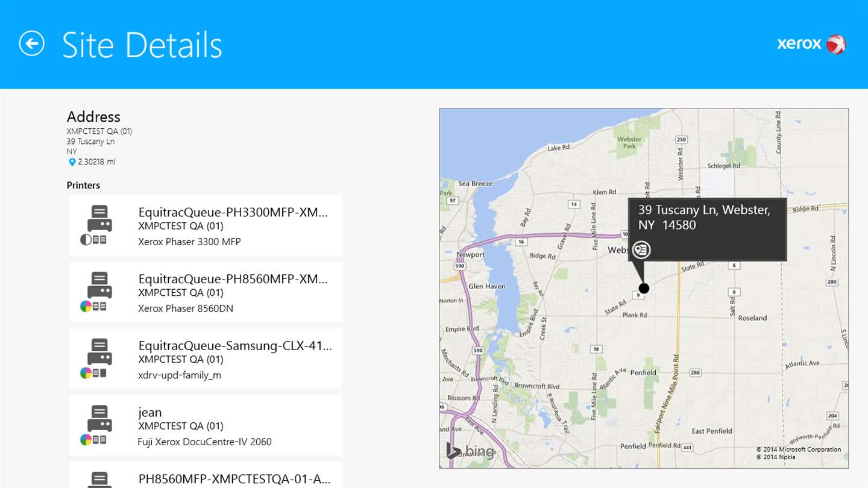
Task: Click the printer icon for xdrv-upd-family_m
Action: (x=99, y=352)
